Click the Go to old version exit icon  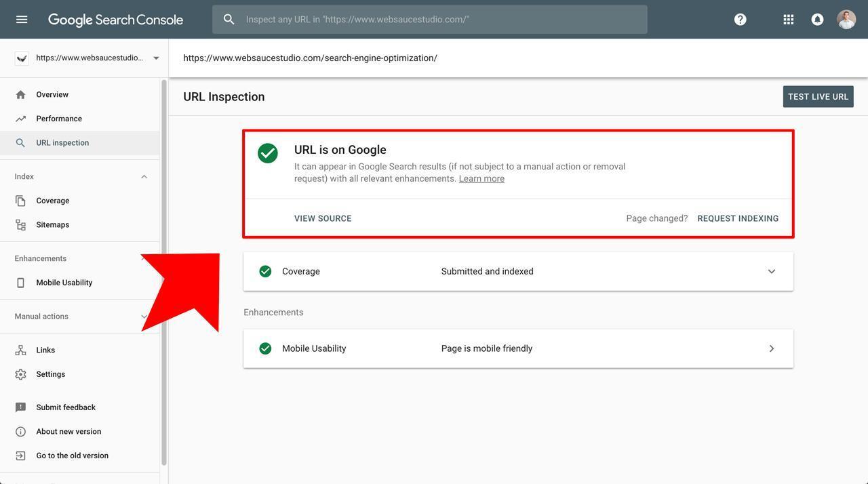[x=21, y=456]
